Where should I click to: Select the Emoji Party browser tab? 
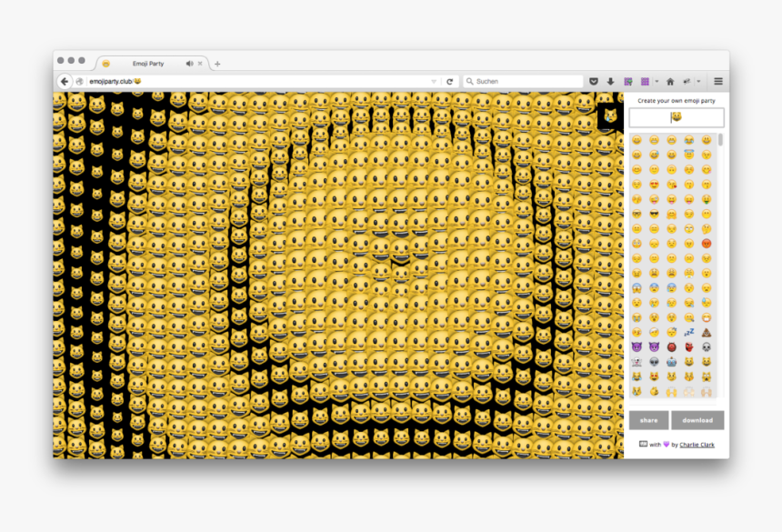coord(147,64)
